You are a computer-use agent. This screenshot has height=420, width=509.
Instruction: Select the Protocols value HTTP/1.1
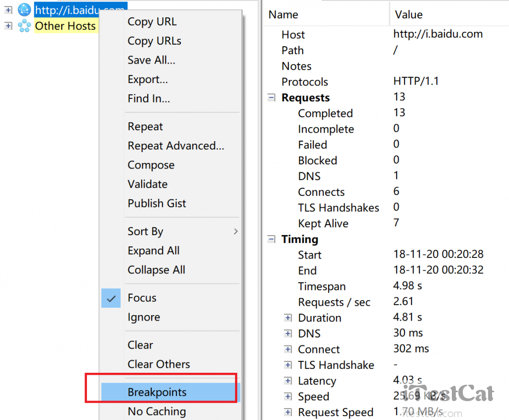(416, 81)
